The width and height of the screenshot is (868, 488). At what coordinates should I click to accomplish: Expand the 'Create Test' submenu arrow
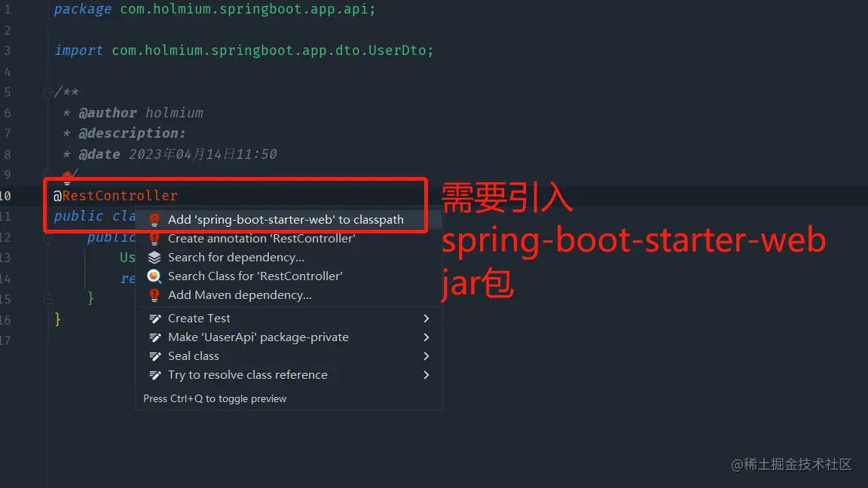point(426,318)
